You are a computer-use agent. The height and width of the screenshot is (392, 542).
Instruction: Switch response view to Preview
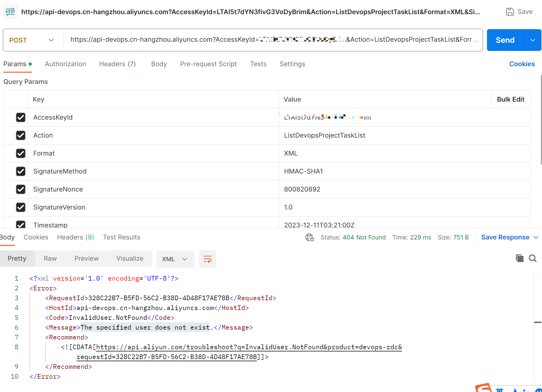tap(86, 259)
